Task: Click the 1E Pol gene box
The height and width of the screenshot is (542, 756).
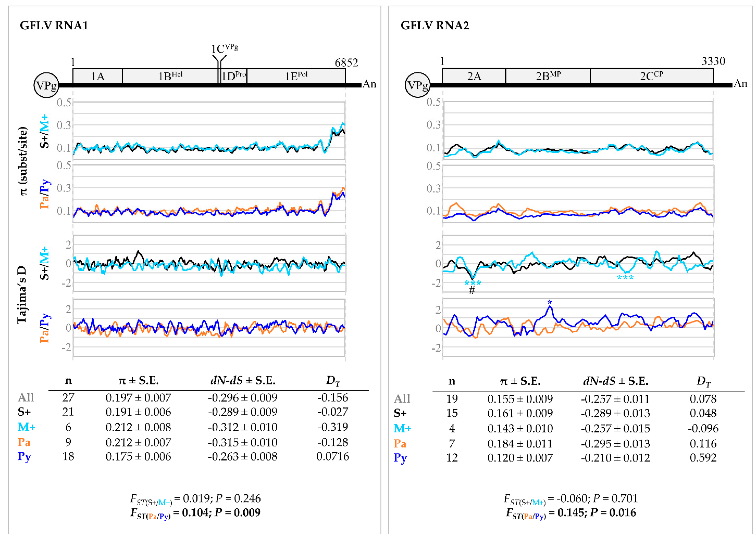Action: (x=296, y=76)
